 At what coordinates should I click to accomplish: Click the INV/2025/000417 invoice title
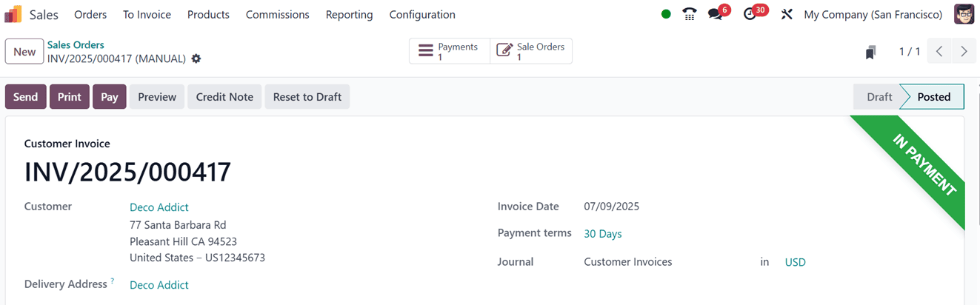(128, 172)
